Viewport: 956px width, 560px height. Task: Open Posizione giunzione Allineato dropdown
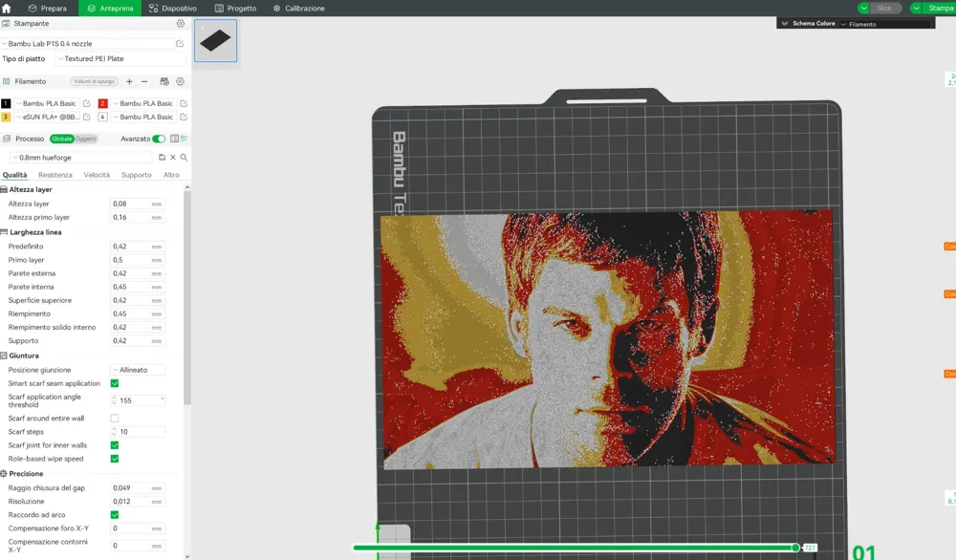(x=138, y=371)
